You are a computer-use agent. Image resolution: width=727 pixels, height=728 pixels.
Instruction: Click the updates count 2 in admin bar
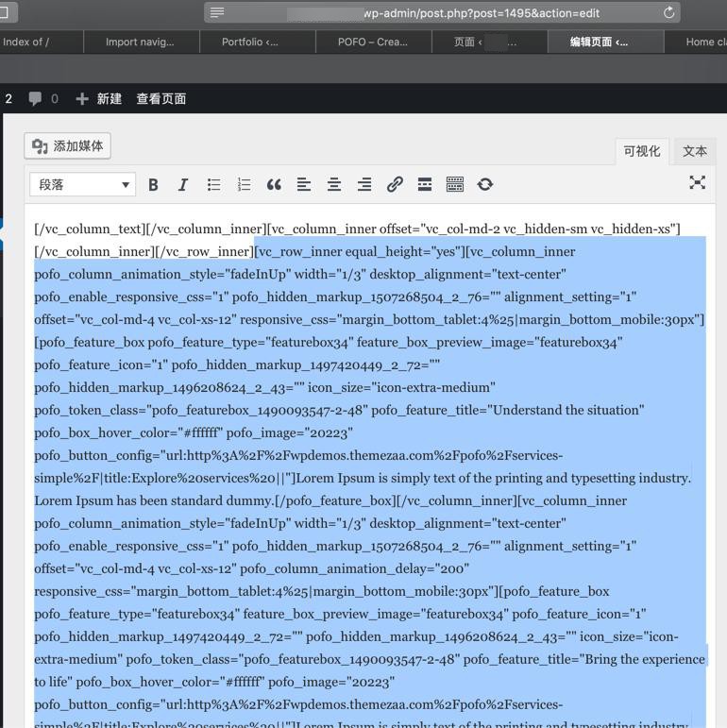pos(8,99)
